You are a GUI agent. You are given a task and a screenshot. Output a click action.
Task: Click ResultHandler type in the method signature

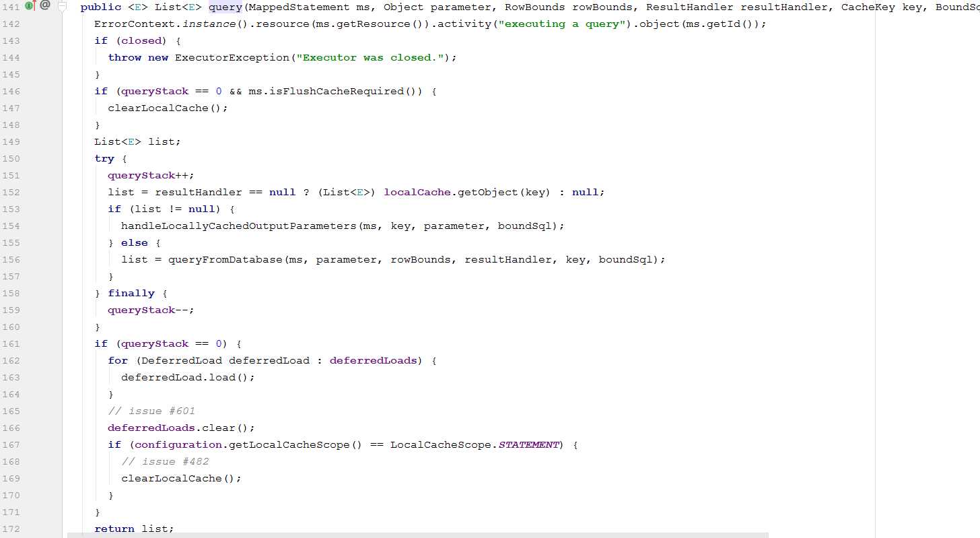690,7
